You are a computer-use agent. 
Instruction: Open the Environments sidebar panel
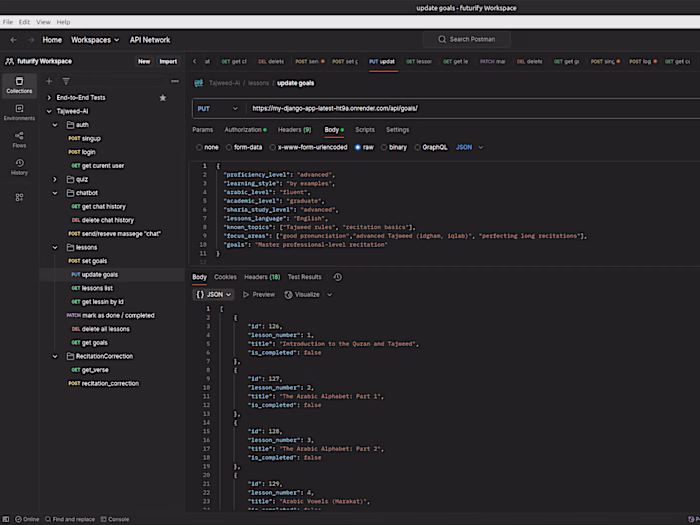point(19,111)
